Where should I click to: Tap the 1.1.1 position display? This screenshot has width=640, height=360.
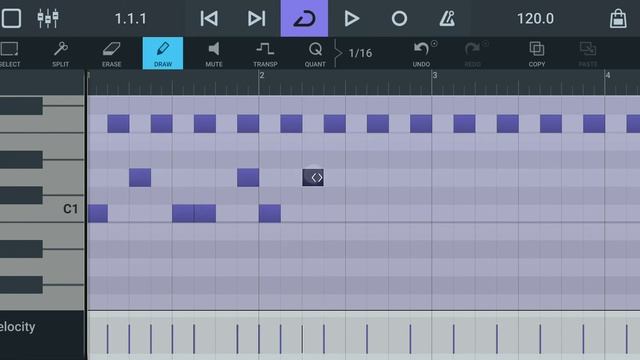(x=130, y=19)
